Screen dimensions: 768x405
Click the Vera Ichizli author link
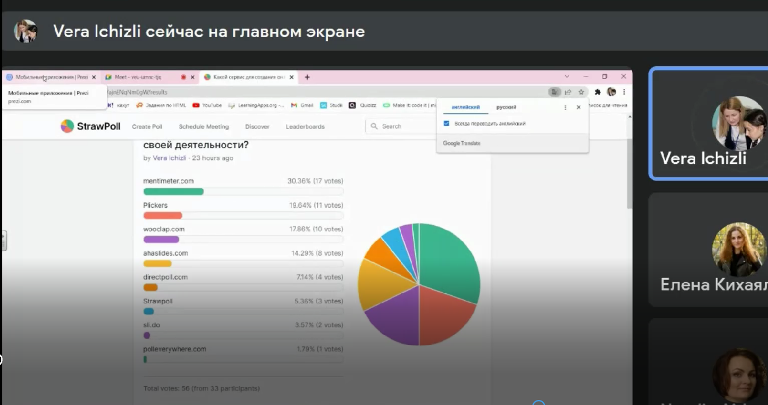(169, 158)
